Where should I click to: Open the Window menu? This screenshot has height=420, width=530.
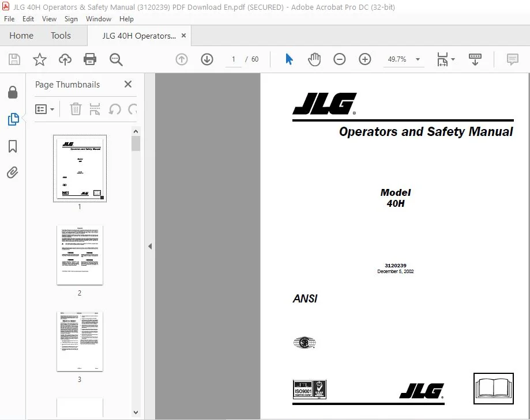coord(99,19)
